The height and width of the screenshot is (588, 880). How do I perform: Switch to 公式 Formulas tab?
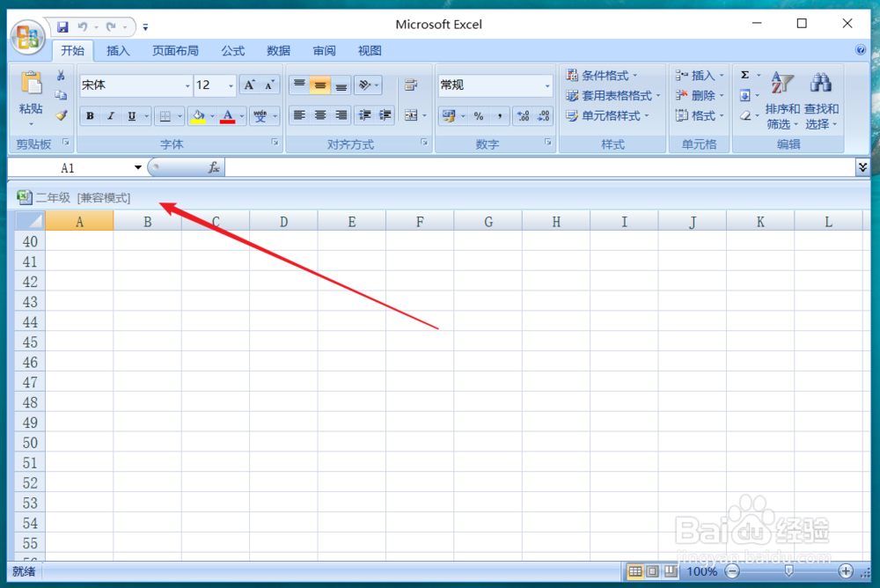coord(232,50)
